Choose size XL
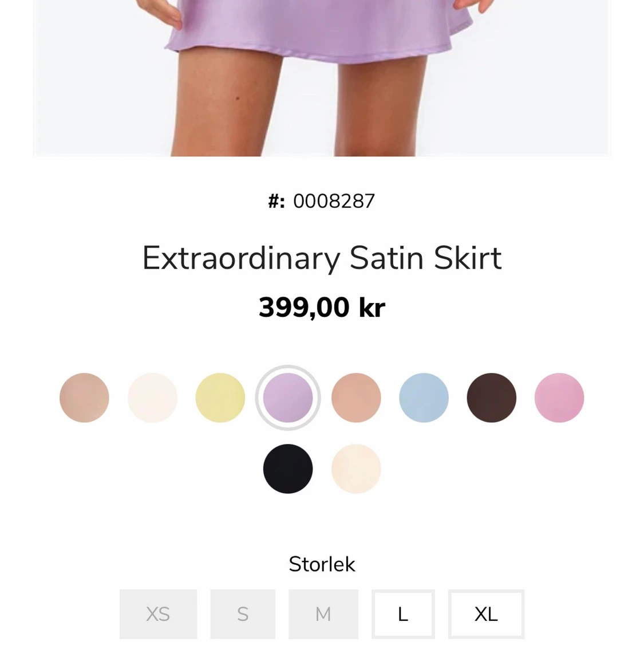644x645 pixels. point(486,614)
